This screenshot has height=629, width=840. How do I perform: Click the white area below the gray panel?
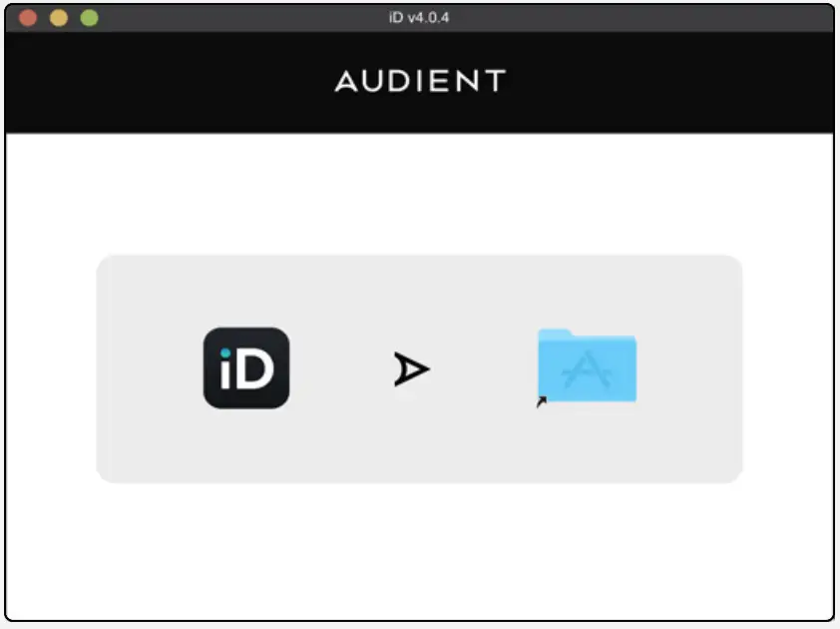pos(419,549)
